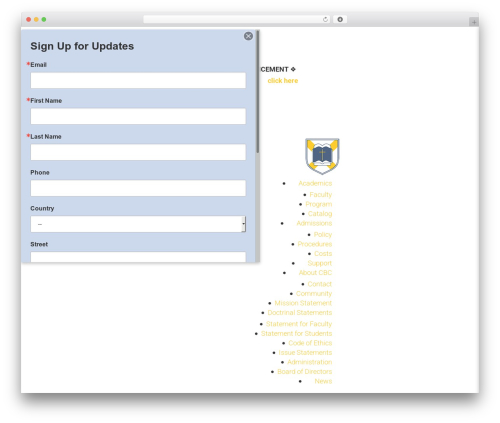View the Code of Ethics

pyautogui.click(x=310, y=343)
